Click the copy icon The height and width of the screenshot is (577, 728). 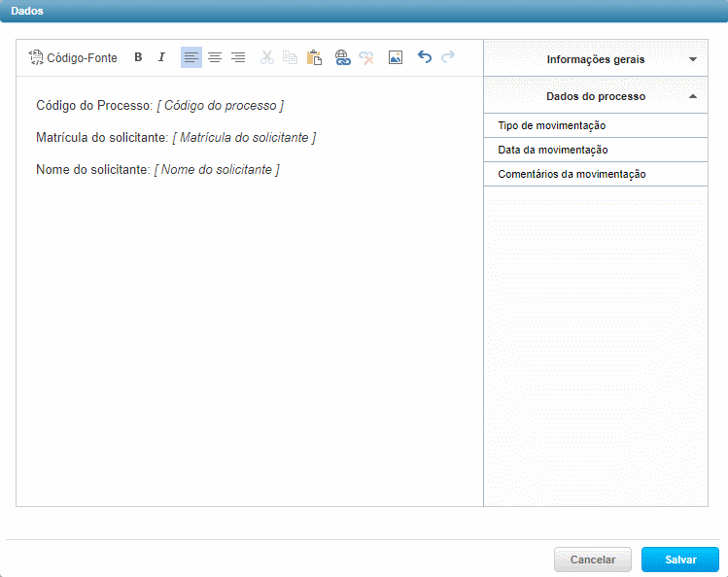pos(290,57)
